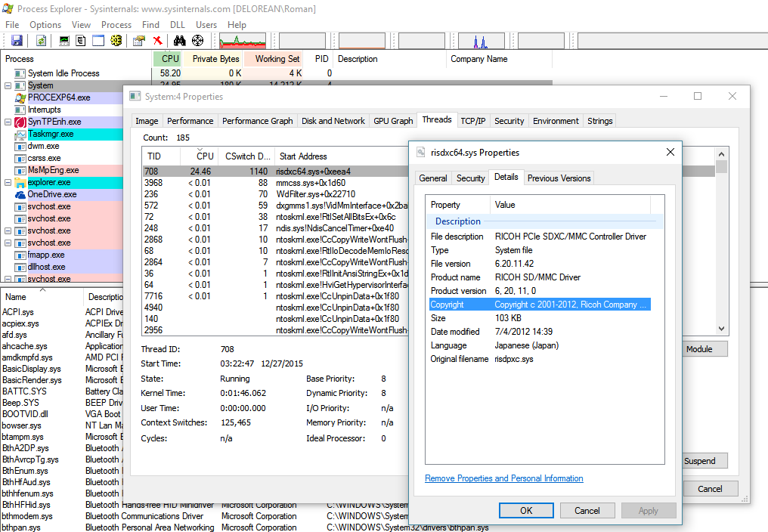Select the File version property row
The width and height of the screenshot is (768, 532).
click(x=540, y=264)
